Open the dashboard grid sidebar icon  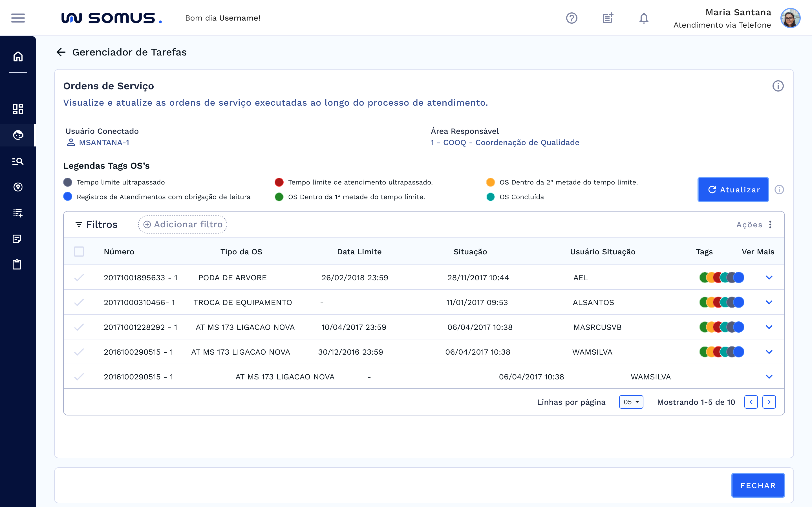coord(18,109)
